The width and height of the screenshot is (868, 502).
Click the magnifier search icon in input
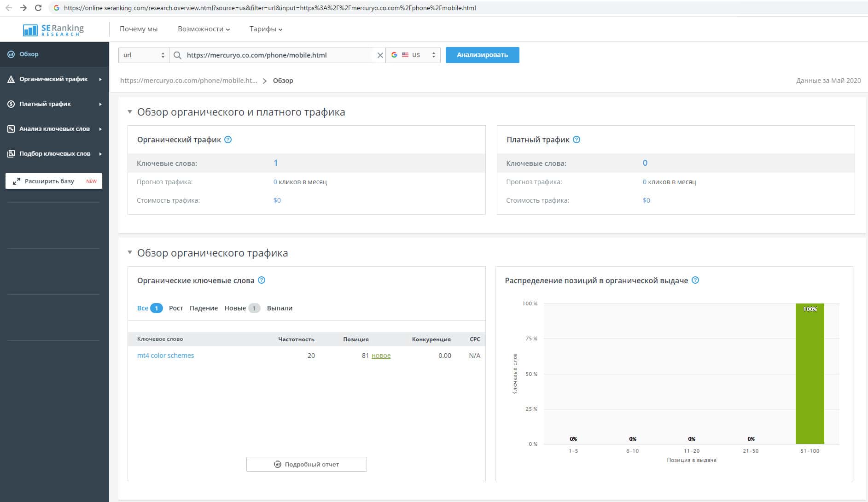click(177, 55)
